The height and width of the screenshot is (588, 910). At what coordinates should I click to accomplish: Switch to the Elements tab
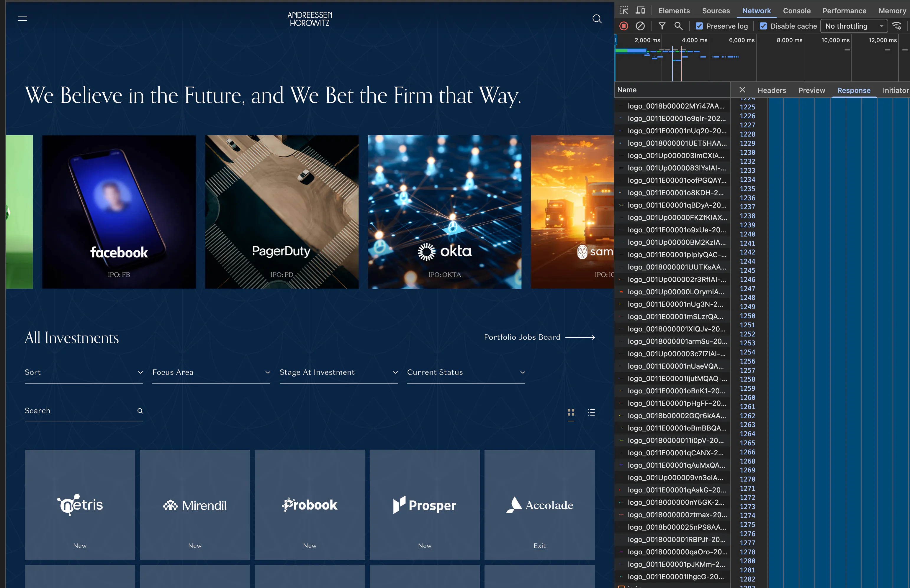click(674, 11)
